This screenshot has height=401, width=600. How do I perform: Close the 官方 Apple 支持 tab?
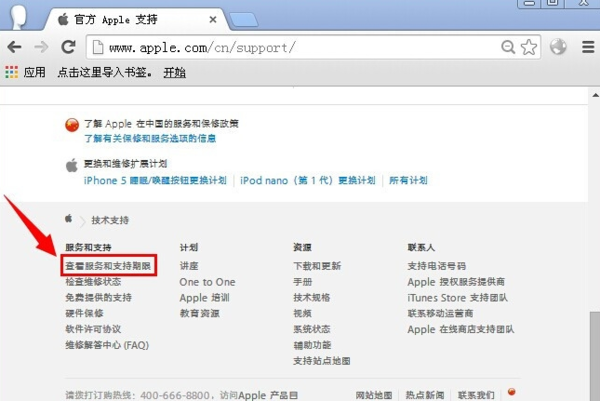pyautogui.click(x=213, y=20)
